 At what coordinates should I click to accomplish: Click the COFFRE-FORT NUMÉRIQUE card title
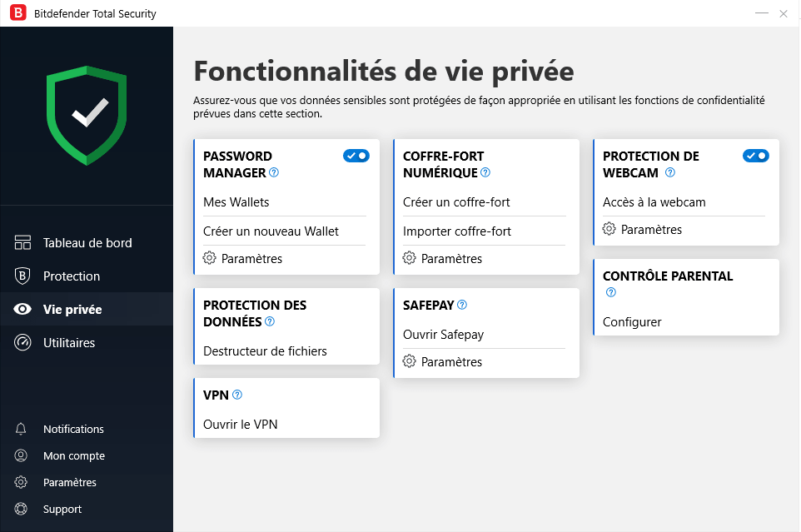(x=444, y=164)
